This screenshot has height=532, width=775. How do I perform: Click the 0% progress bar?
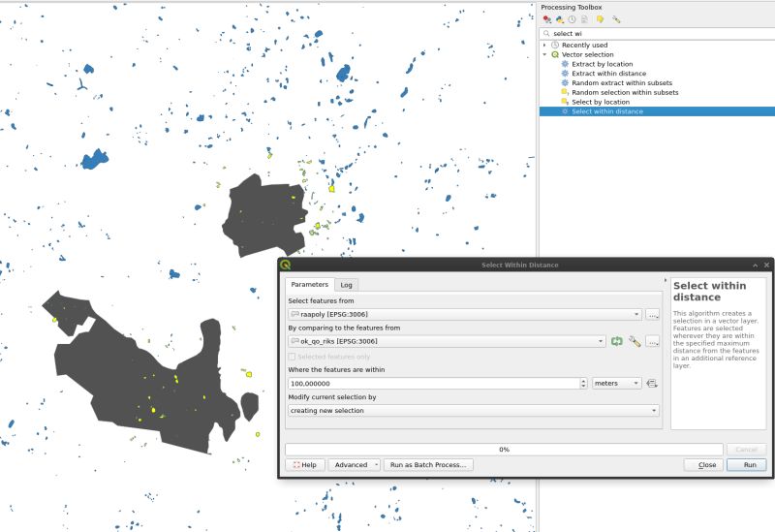tap(504, 450)
